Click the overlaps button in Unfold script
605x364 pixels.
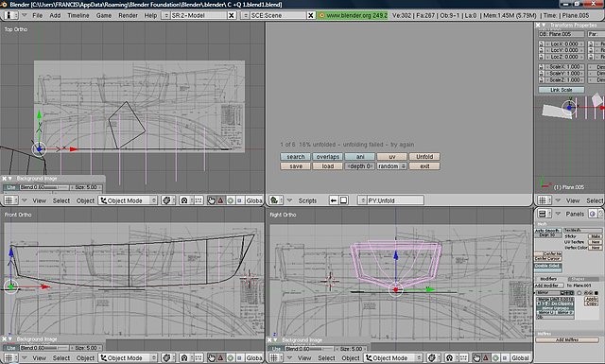click(x=328, y=157)
